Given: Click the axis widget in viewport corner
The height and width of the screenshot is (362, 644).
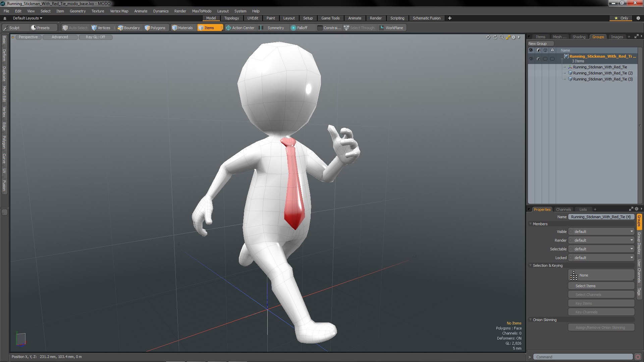Looking at the screenshot, I should pyautogui.click(x=21, y=339).
